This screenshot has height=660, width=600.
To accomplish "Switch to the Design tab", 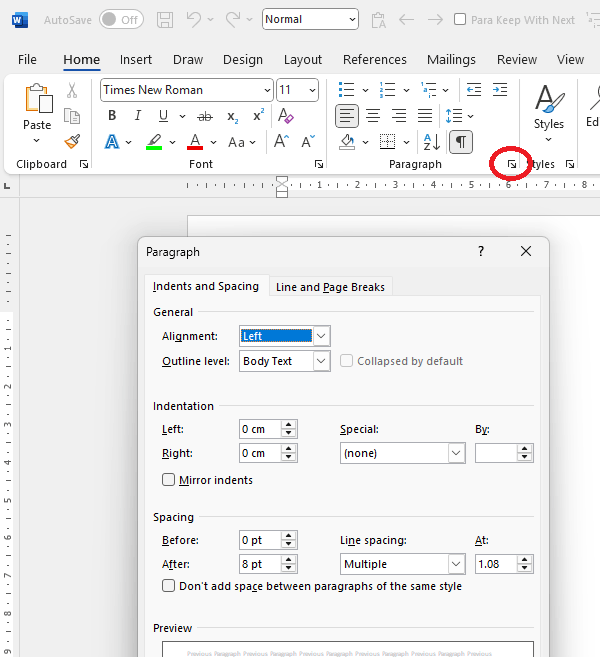I will point(243,60).
